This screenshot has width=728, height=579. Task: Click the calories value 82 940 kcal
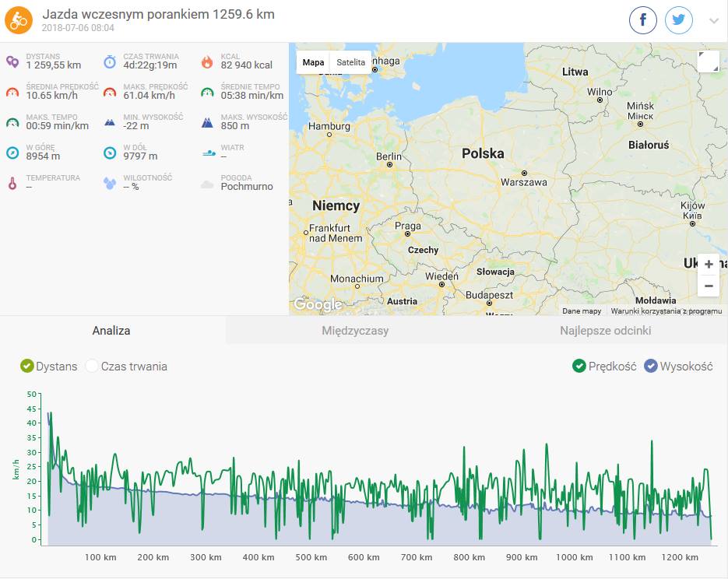[x=247, y=65]
